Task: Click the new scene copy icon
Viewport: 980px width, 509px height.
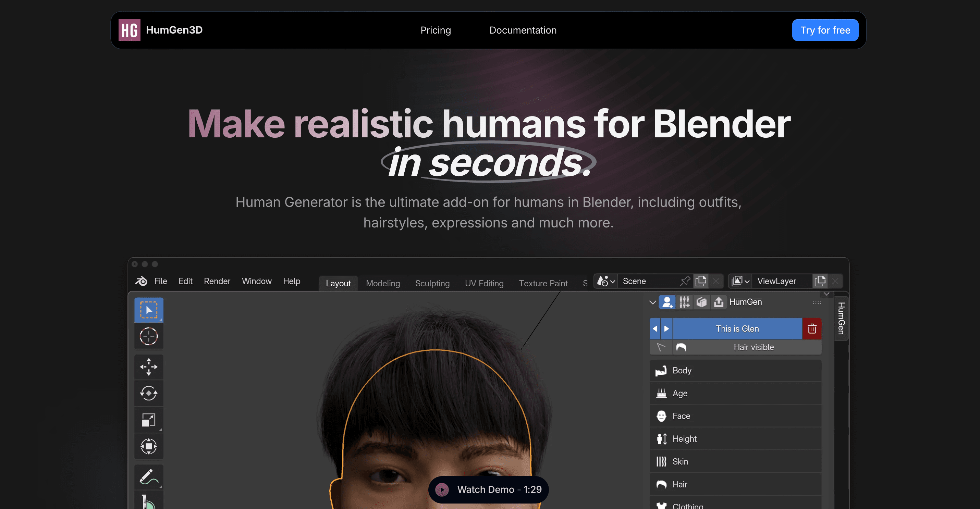Action: 701,281
